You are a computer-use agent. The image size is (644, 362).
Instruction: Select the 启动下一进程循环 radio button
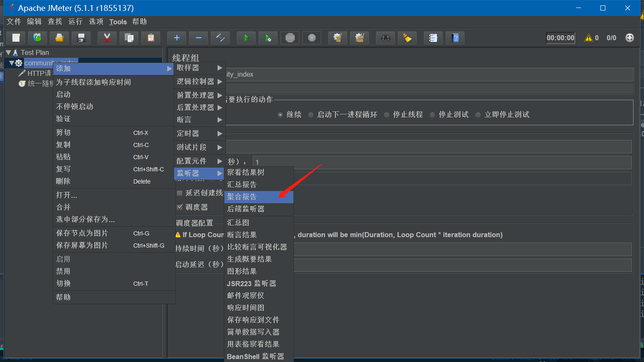(x=311, y=115)
